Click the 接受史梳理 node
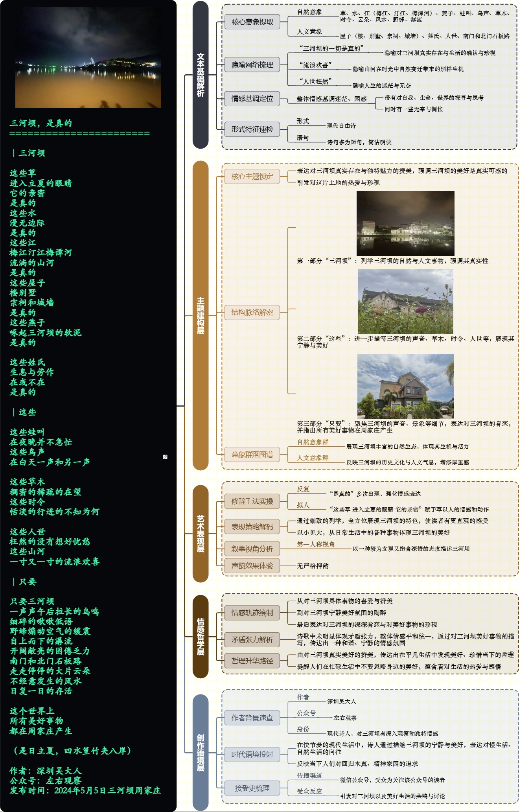 point(252,788)
